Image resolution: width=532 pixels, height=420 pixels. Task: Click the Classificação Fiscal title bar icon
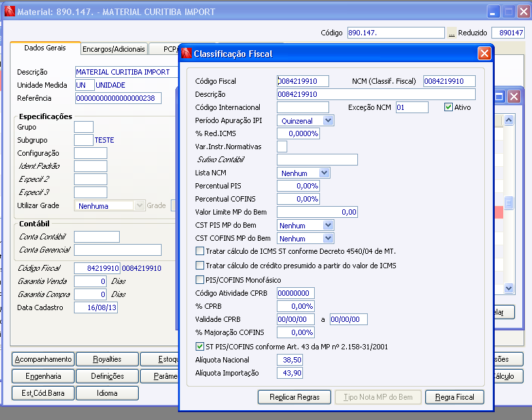click(187, 54)
